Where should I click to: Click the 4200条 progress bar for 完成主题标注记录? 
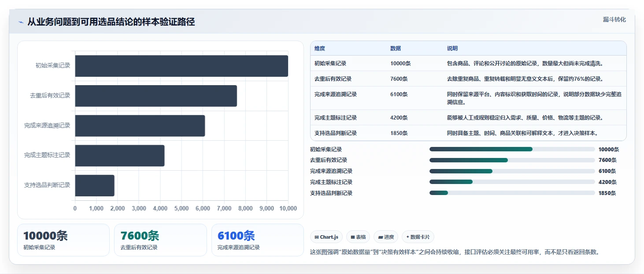(512, 182)
